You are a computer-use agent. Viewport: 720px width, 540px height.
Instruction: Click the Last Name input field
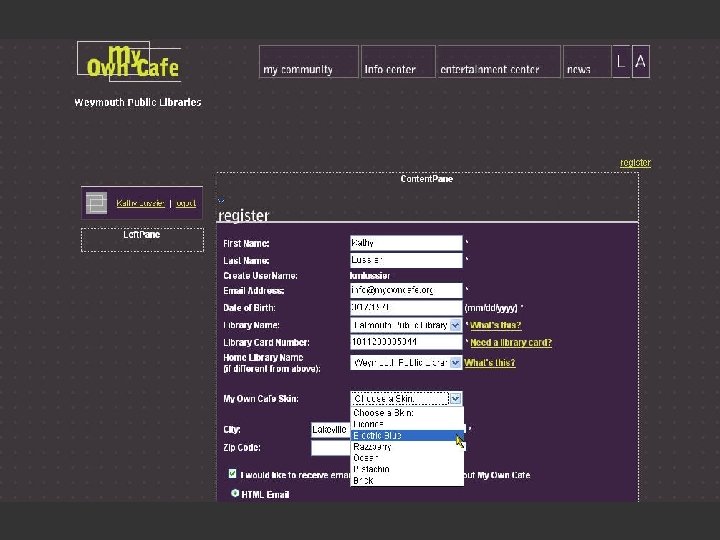click(406, 260)
